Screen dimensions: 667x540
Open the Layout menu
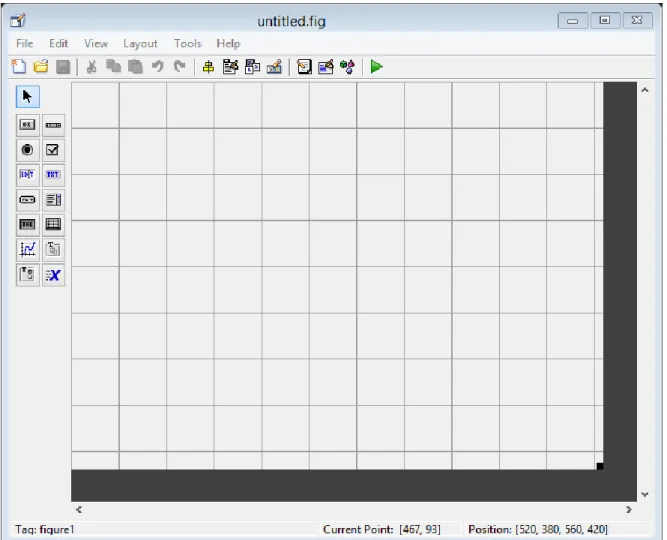click(140, 44)
